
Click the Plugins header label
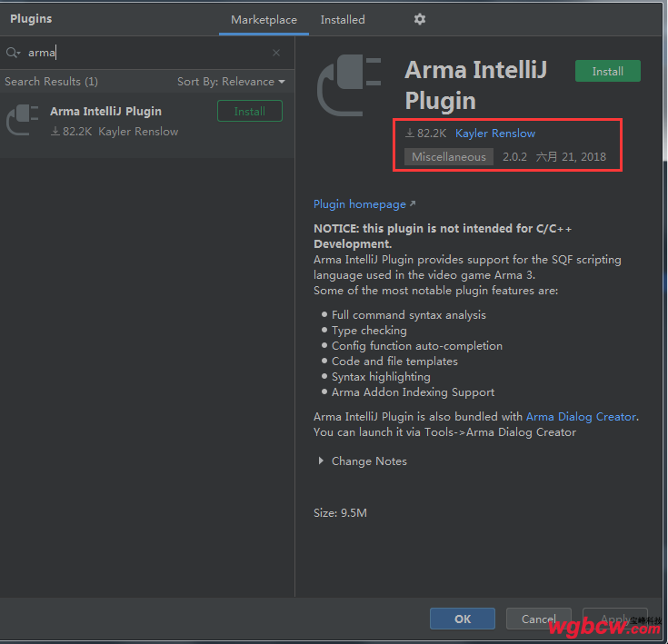[x=31, y=19]
